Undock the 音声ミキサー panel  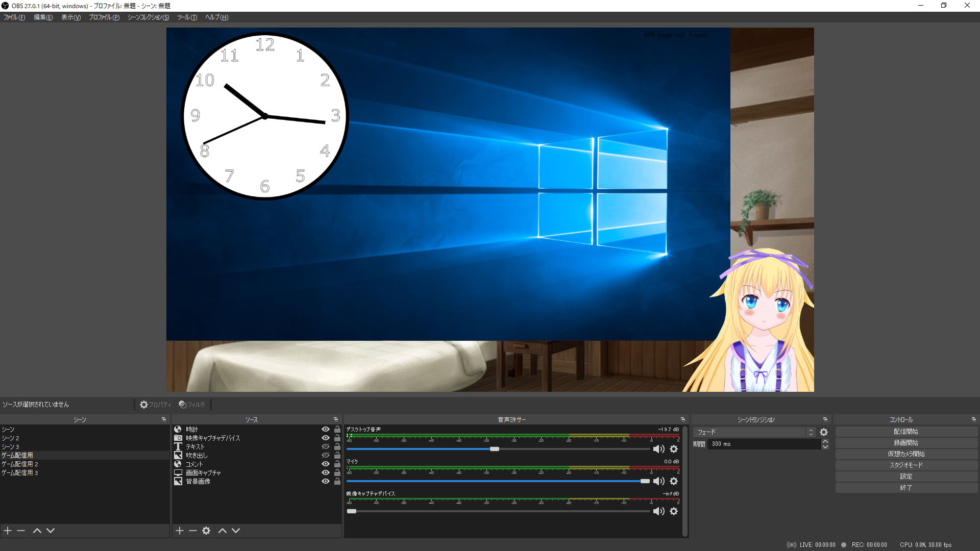point(683,419)
